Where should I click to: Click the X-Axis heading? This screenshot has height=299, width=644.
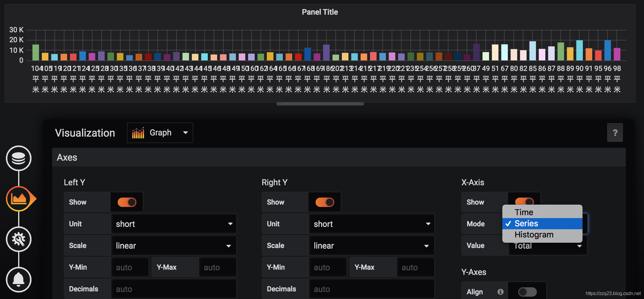(x=473, y=182)
